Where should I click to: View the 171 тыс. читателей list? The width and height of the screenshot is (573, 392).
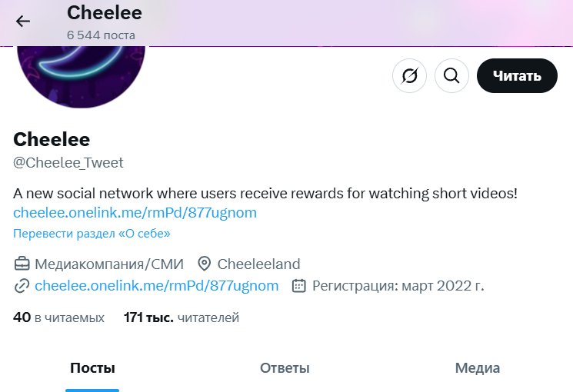[x=182, y=317]
